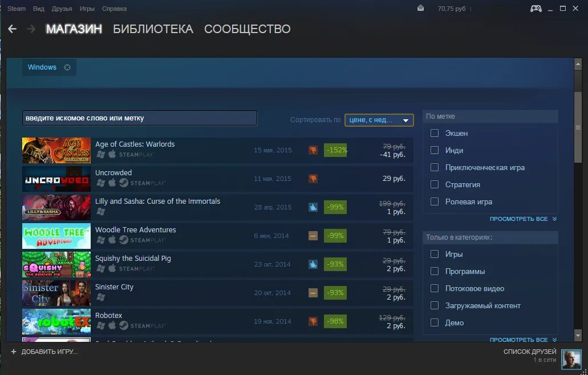Click Windows icon under Lilly and Sasha
This screenshot has width=588, height=375.
100,211
